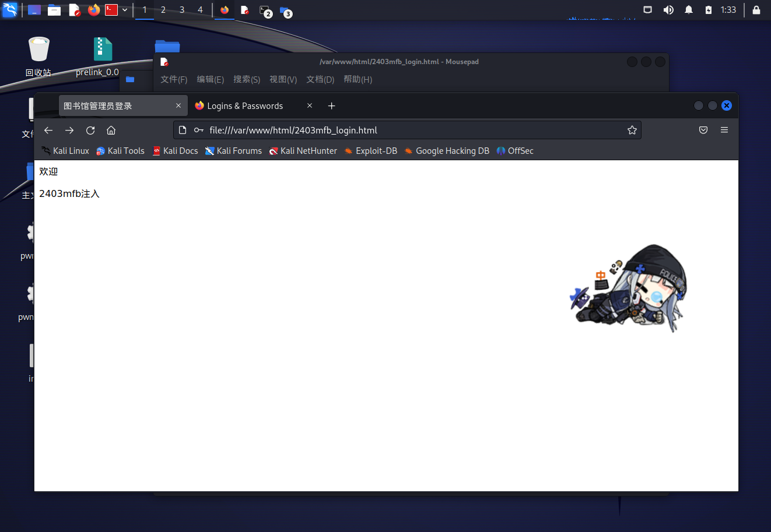Open Mousepad 文件(F) menu
Viewport: 771px width, 532px height.
point(174,79)
